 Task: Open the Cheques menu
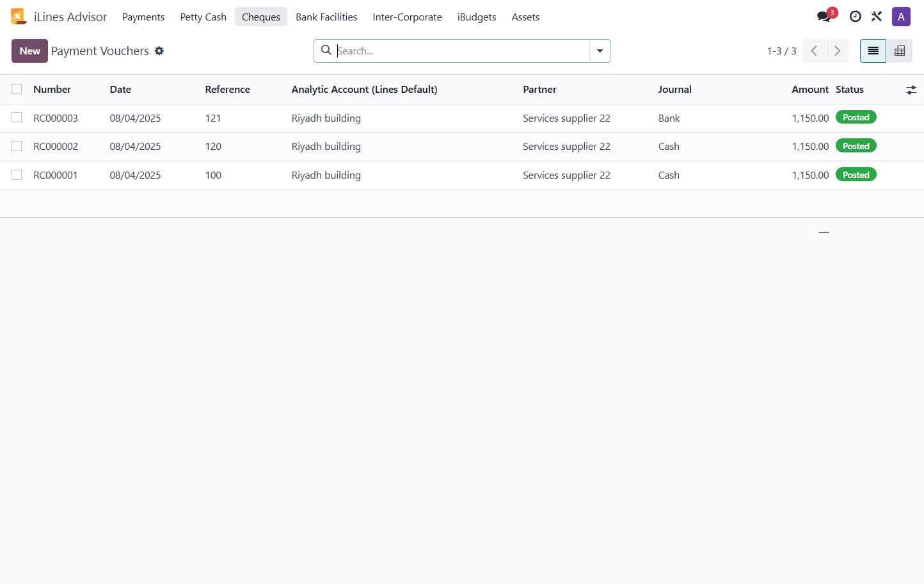coord(261,17)
